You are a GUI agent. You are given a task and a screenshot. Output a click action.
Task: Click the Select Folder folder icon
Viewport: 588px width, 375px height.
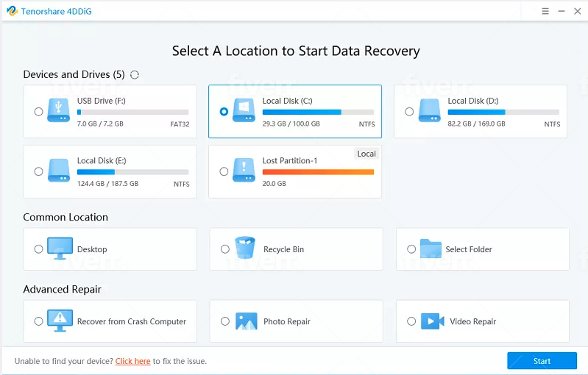(431, 249)
